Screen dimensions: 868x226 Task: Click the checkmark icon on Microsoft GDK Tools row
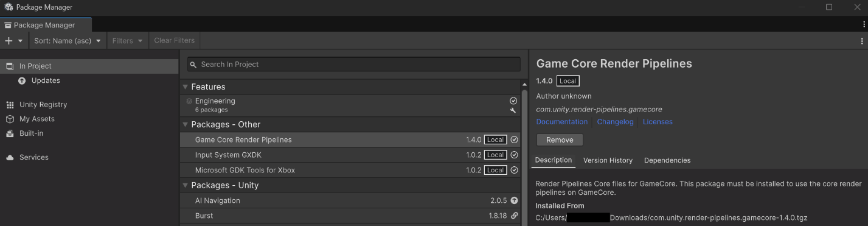click(x=514, y=170)
